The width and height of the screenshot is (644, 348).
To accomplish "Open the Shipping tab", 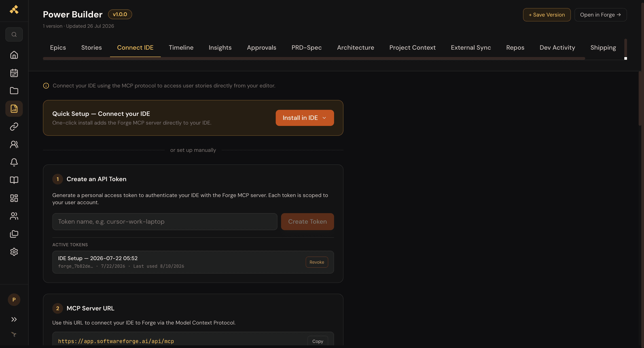I will click(x=603, y=47).
